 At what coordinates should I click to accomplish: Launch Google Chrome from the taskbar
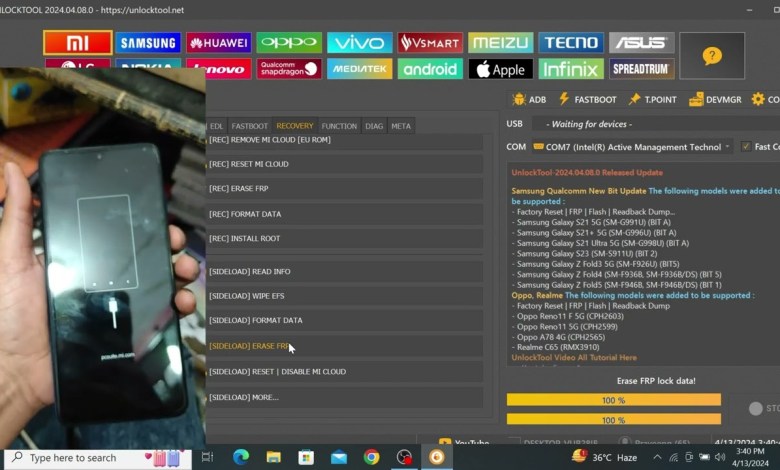pos(372,457)
